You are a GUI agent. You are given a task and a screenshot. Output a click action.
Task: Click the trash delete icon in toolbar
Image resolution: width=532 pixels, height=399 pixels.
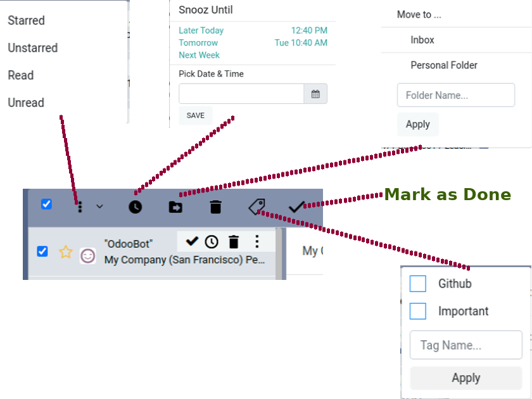pyautogui.click(x=216, y=207)
